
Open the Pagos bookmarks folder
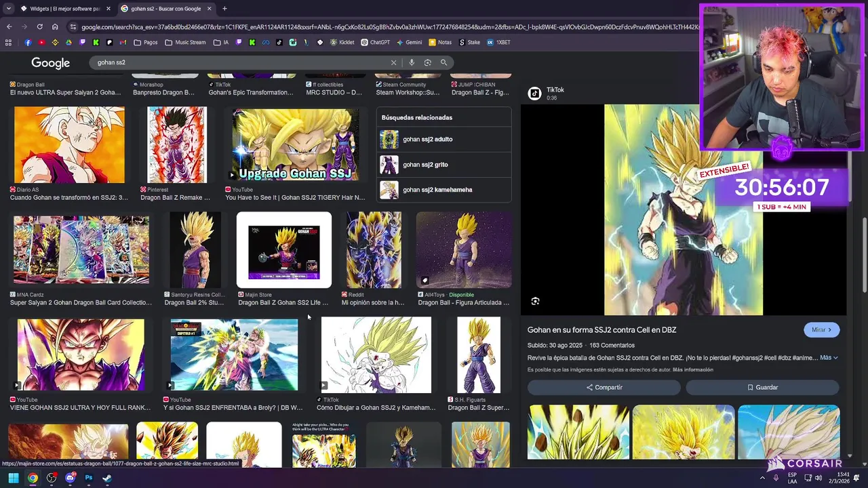(x=146, y=42)
